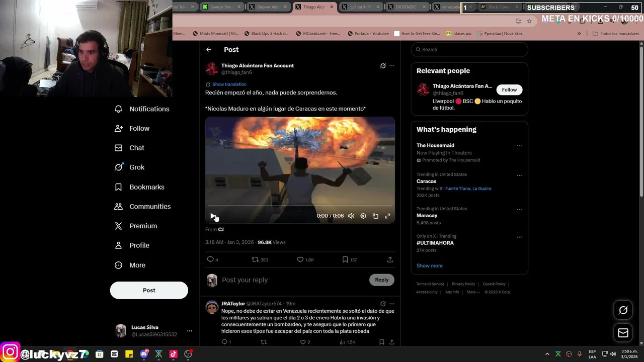Go back using the Post arrow

coord(209,50)
